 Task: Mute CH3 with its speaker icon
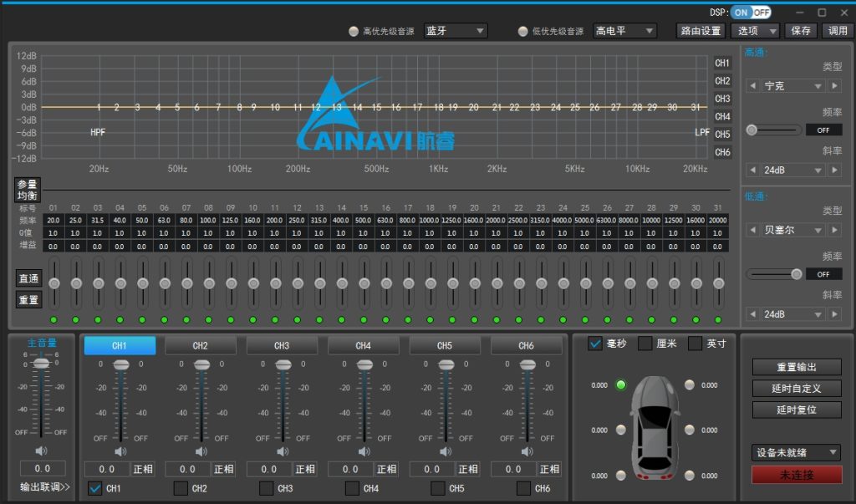tap(283, 451)
